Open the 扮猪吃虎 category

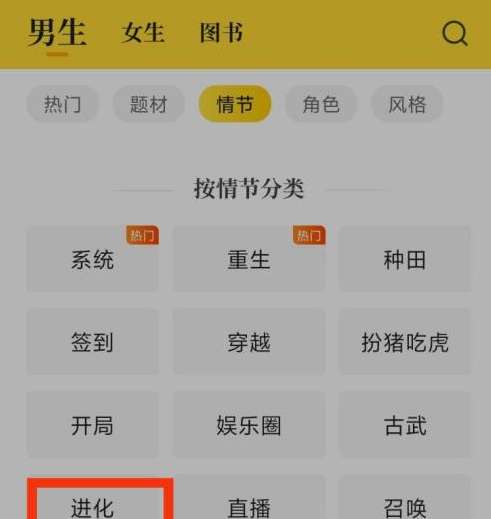(405, 342)
